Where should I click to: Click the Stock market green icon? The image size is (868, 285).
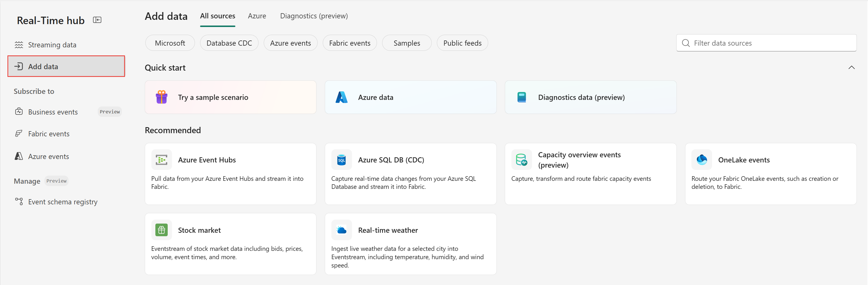pos(161,230)
